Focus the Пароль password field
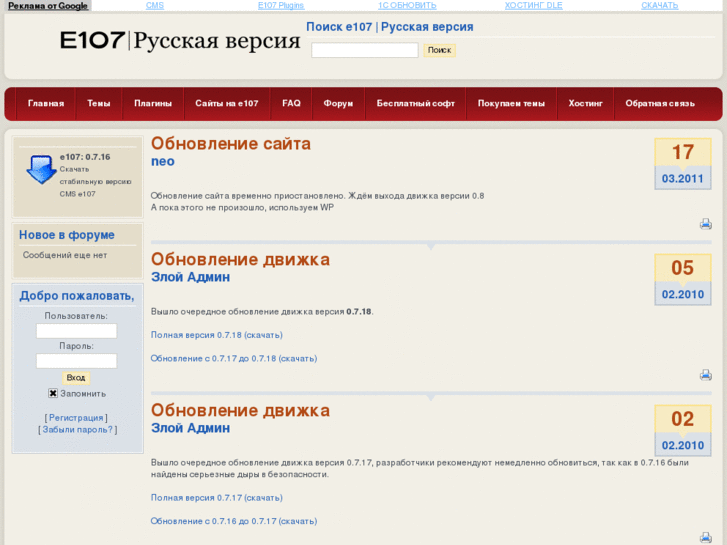The image size is (727, 545). click(x=76, y=361)
